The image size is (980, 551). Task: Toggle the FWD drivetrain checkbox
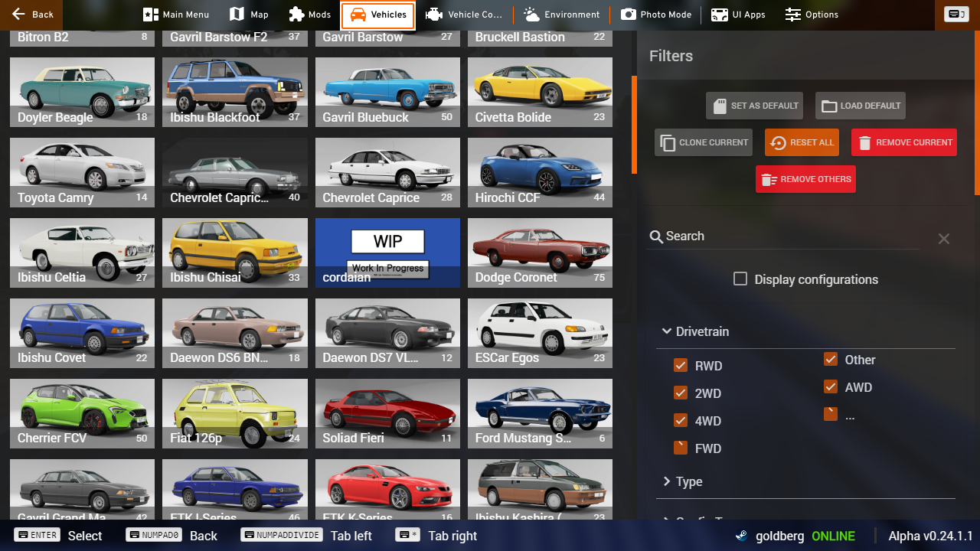click(681, 448)
